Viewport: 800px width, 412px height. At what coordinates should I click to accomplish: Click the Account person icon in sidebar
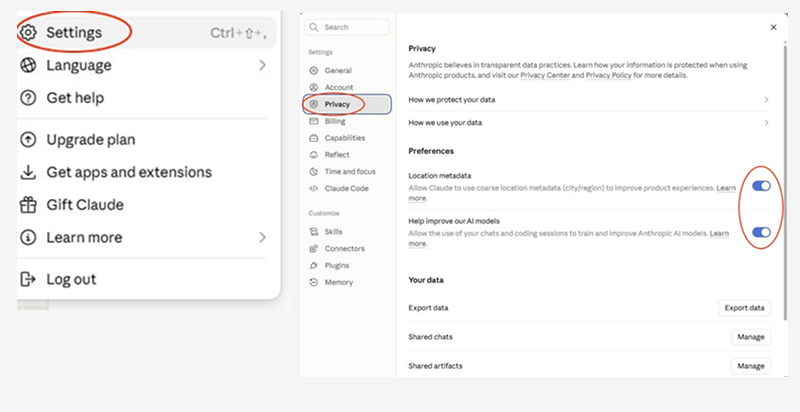(314, 88)
